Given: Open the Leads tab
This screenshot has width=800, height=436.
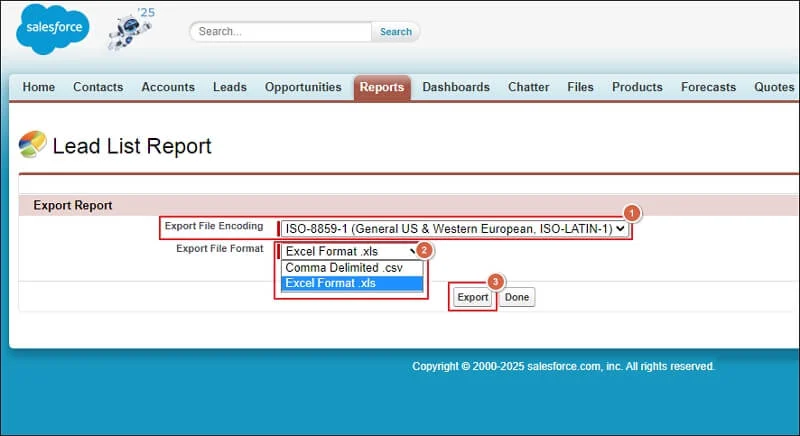Looking at the screenshot, I should [230, 87].
